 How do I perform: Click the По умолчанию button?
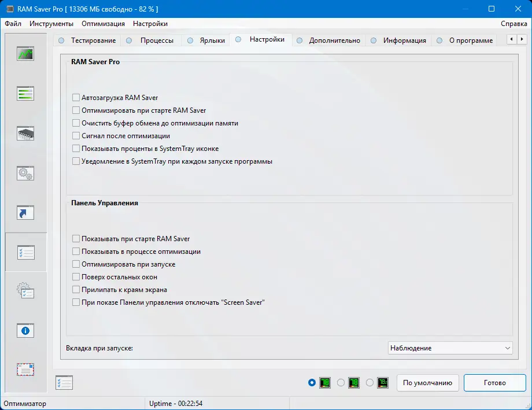coord(427,382)
